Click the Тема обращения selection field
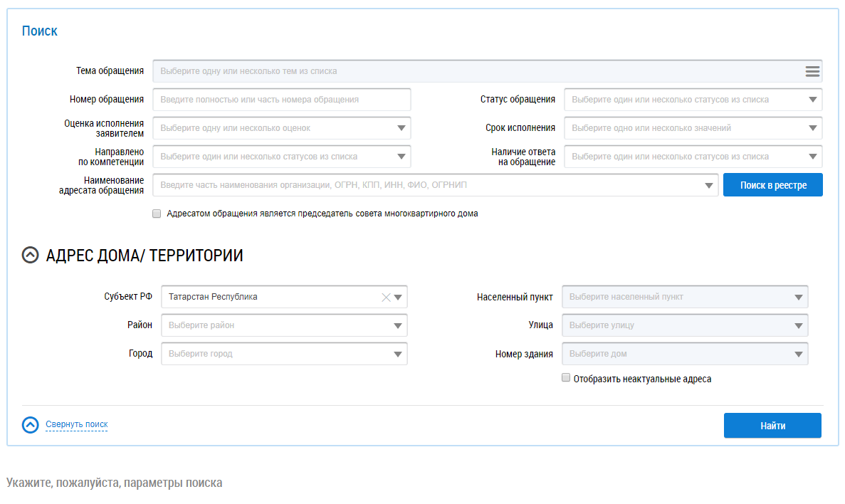The width and height of the screenshot is (845, 504). pyautogui.click(x=477, y=71)
